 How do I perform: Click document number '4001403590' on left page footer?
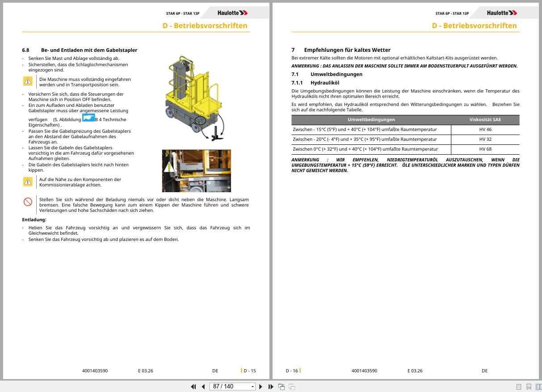coord(95,371)
